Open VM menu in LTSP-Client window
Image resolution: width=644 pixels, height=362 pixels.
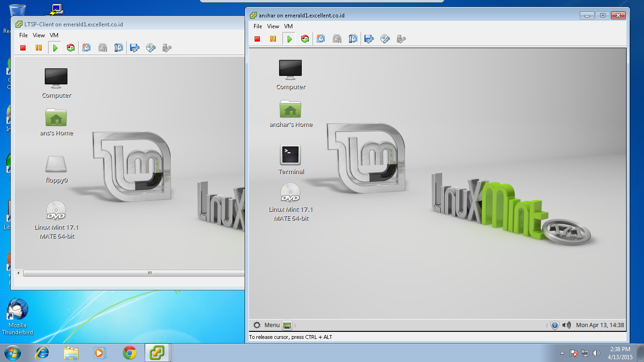tap(54, 35)
